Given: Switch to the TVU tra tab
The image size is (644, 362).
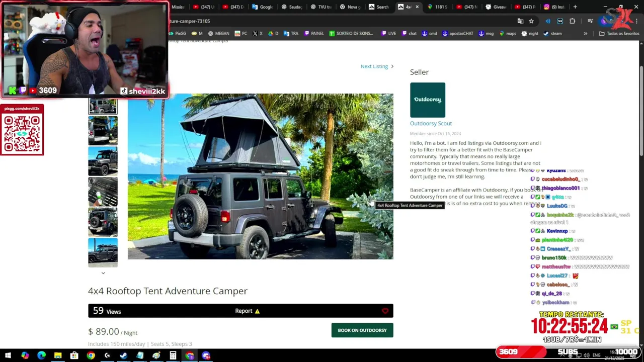Looking at the screenshot, I should (320, 7).
